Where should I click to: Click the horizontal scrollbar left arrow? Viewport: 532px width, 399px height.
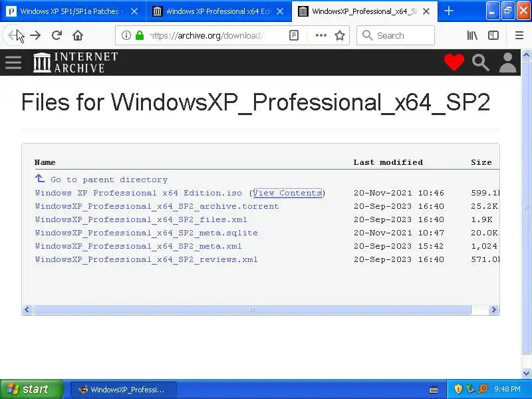(x=27, y=309)
